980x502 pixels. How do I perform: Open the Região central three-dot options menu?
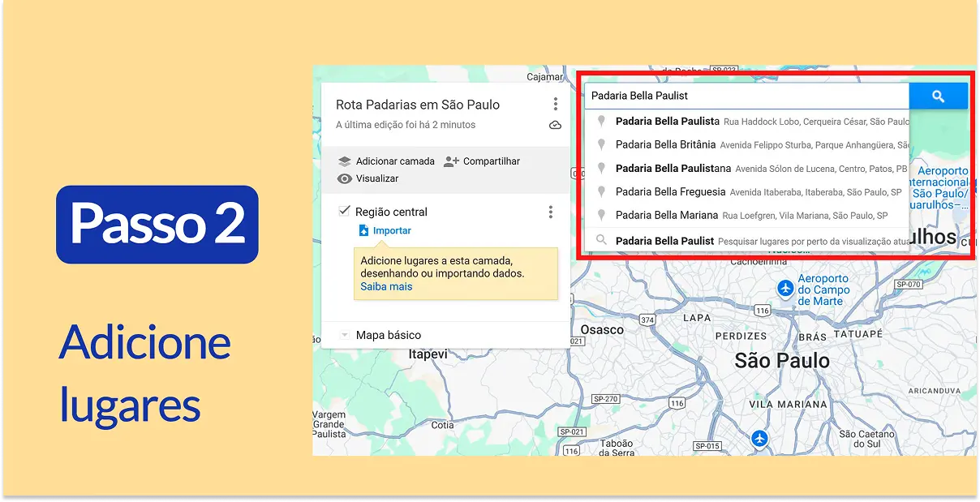click(551, 212)
